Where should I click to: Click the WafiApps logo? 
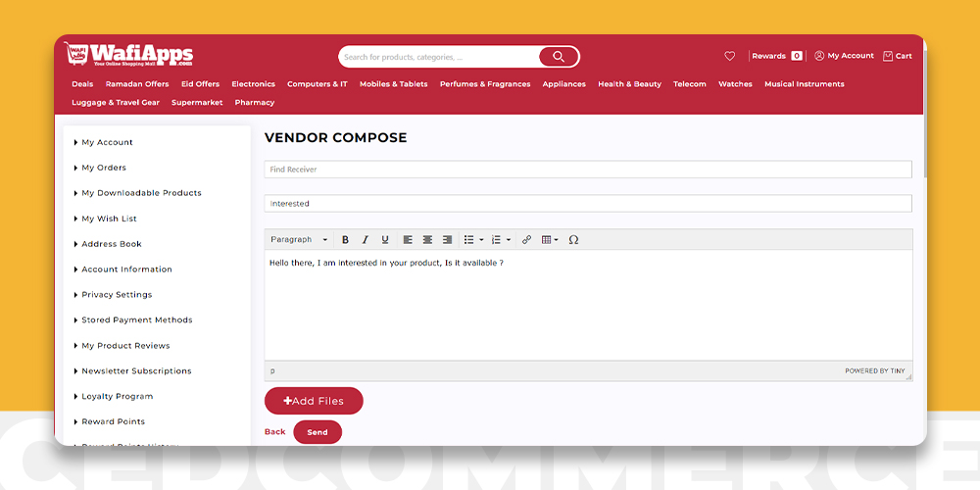click(128, 55)
